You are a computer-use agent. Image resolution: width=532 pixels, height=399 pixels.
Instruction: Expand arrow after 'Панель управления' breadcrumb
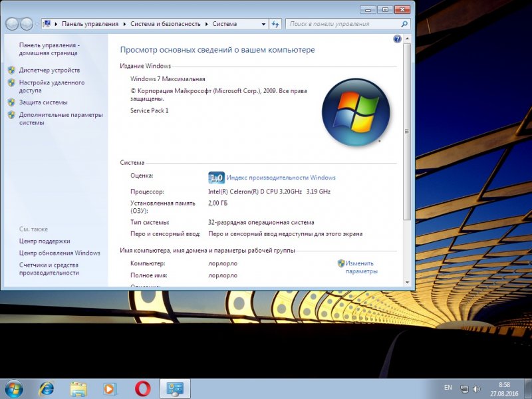click(124, 24)
